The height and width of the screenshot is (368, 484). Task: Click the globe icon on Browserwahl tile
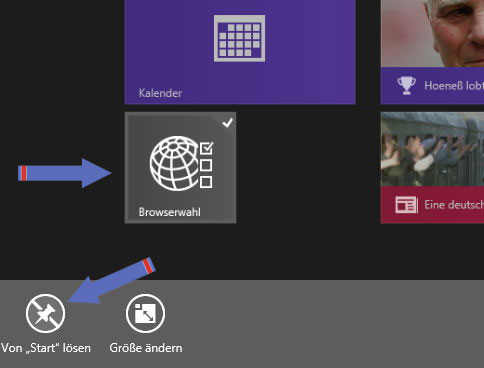point(174,163)
